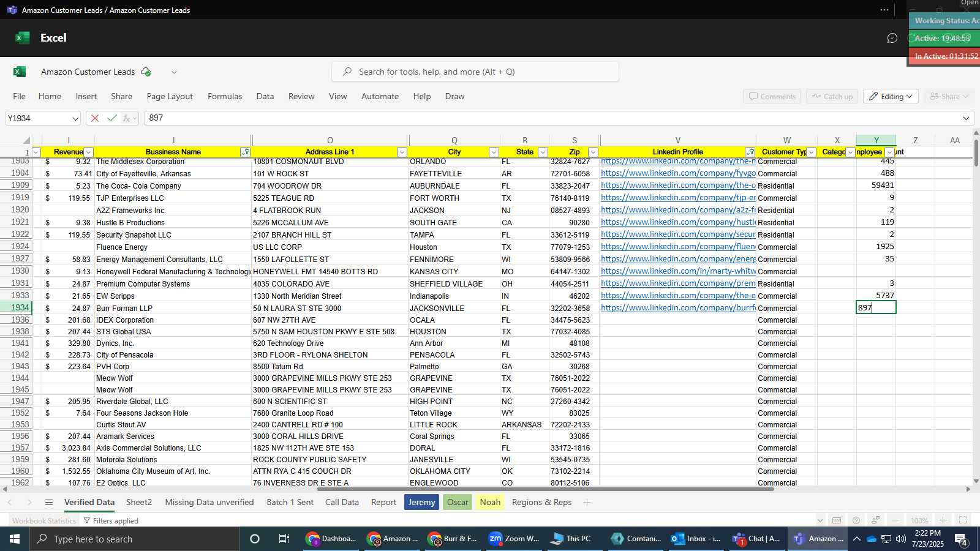Open the network tray icon
Image resolution: width=980 pixels, height=551 pixels.
point(886,539)
